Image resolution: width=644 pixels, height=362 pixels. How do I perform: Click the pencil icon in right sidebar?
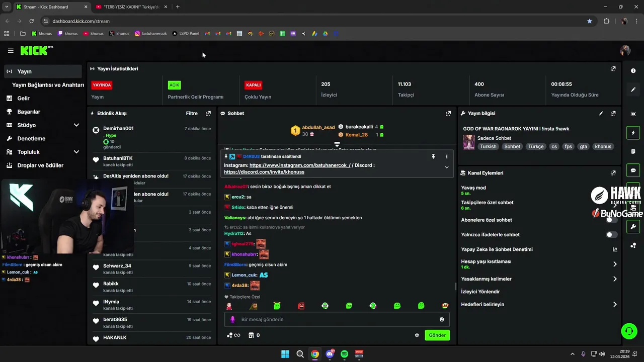pos(633,89)
